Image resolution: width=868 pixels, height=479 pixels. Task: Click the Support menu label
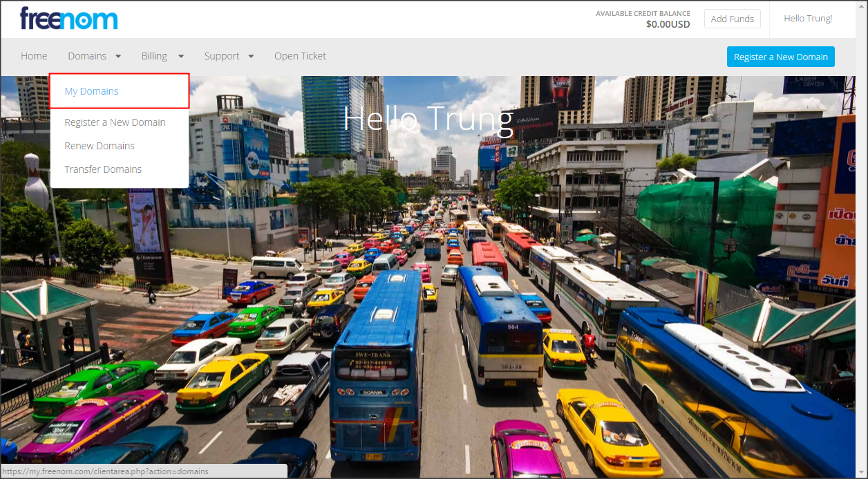coord(222,56)
